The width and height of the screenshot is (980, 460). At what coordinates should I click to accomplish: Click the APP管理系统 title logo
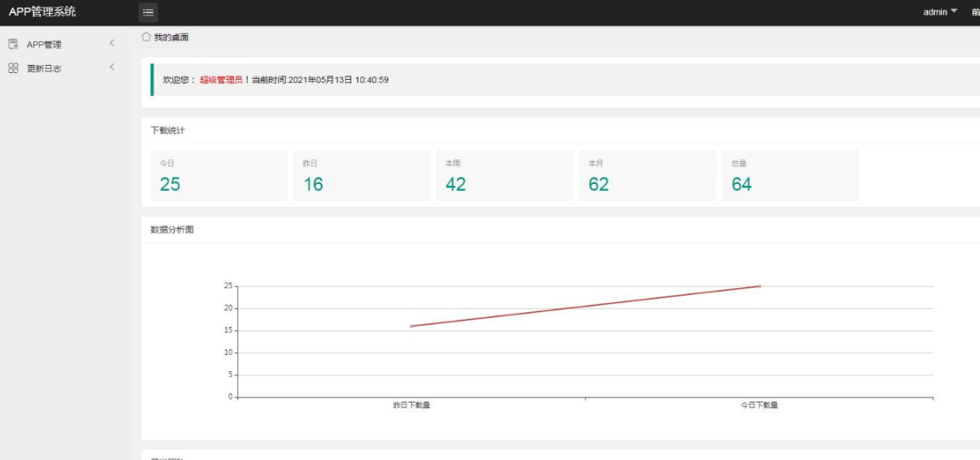point(43,11)
